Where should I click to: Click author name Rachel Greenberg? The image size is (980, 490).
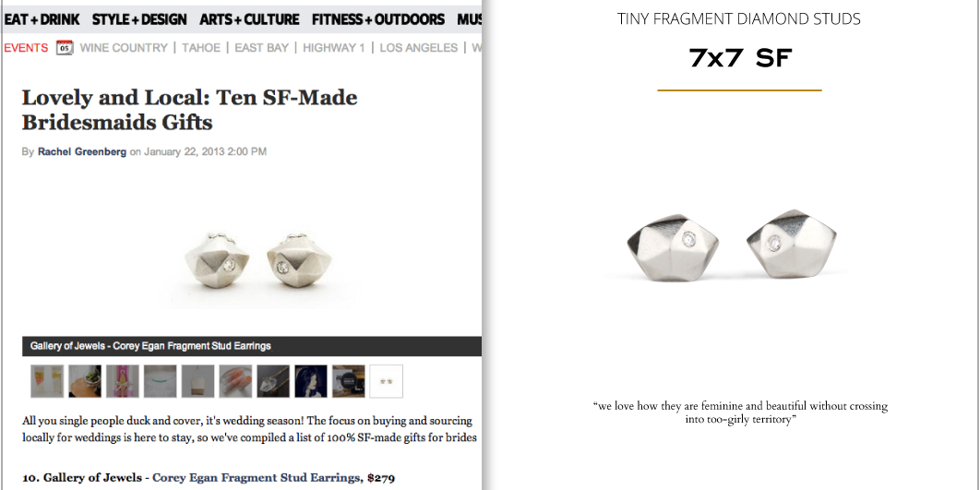(81, 151)
